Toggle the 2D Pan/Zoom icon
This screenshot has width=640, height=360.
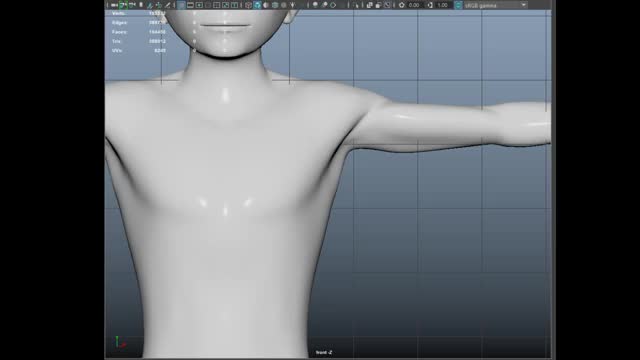159,5
